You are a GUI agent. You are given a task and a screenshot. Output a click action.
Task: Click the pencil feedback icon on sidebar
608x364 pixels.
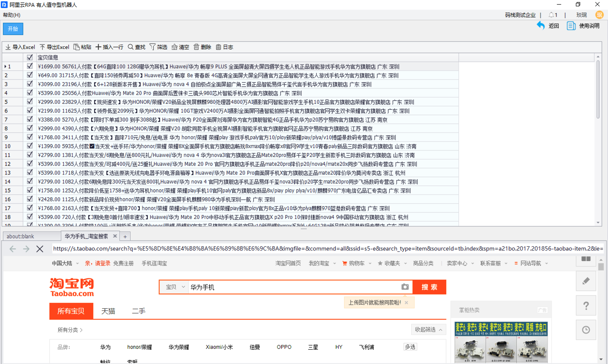(x=586, y=281)
